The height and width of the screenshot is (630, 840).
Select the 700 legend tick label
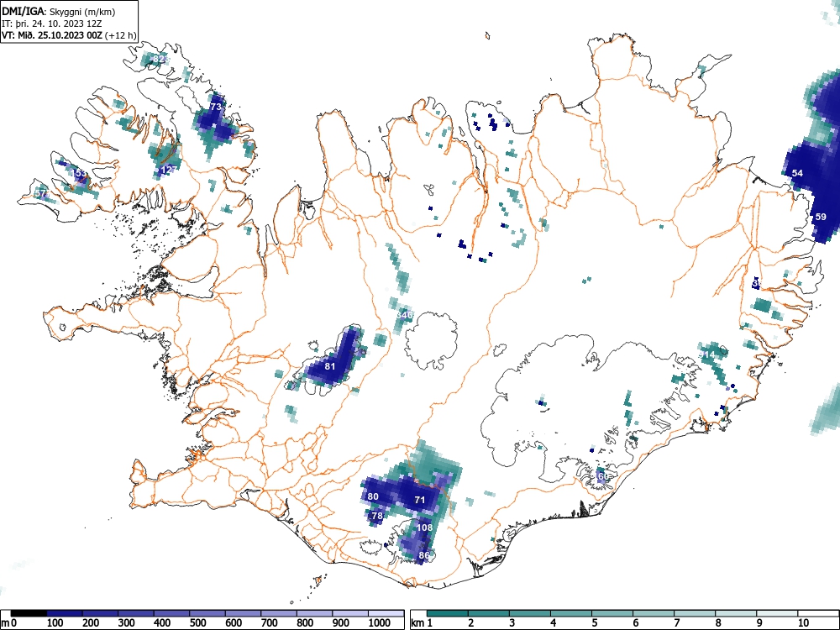pos(270,623)
